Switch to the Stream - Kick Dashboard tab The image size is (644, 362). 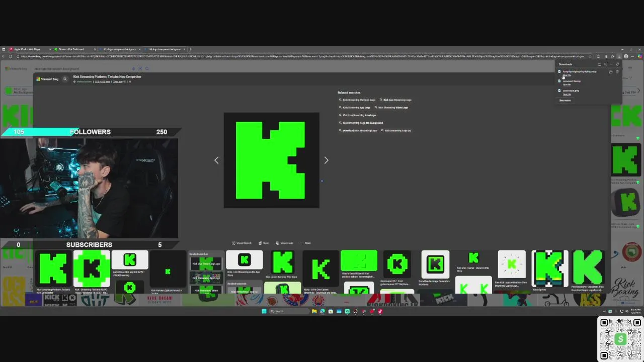click(74, 49)
